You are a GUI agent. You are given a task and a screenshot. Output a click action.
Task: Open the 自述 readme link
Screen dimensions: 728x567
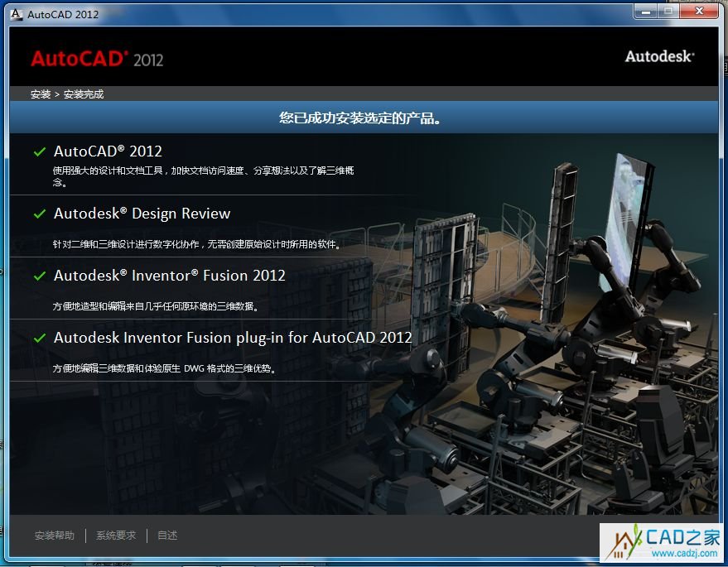tap(167, 536)
